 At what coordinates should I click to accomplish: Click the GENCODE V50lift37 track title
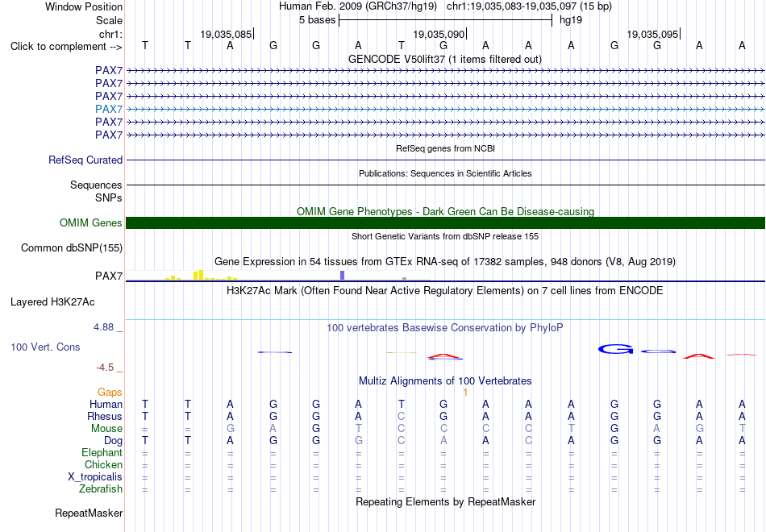click(445, 59)
